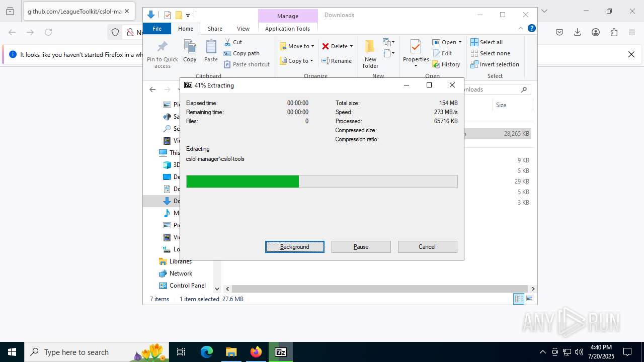This screenshot has width=644, height=362.
Task: Open the Properties dropdown
Action: [416, 65]
